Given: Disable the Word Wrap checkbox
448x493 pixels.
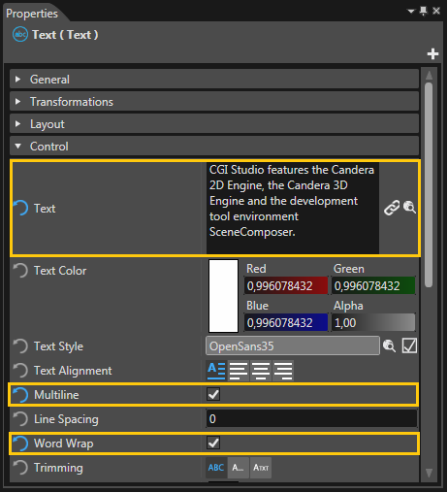Looking at the screenshot, I should click(x=213, y=443).
